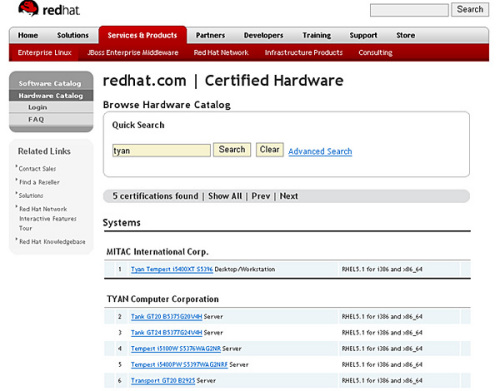
Task: Click the top Search button beside the logo bar
Action: pos(470,9)
